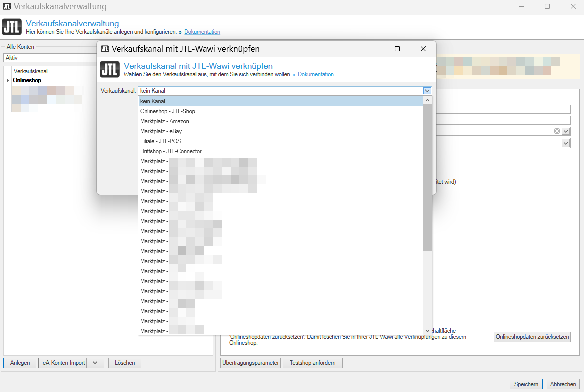Choose 'Marktplatz - Amazon' option
Screen dimensions: 584x392
165,121
